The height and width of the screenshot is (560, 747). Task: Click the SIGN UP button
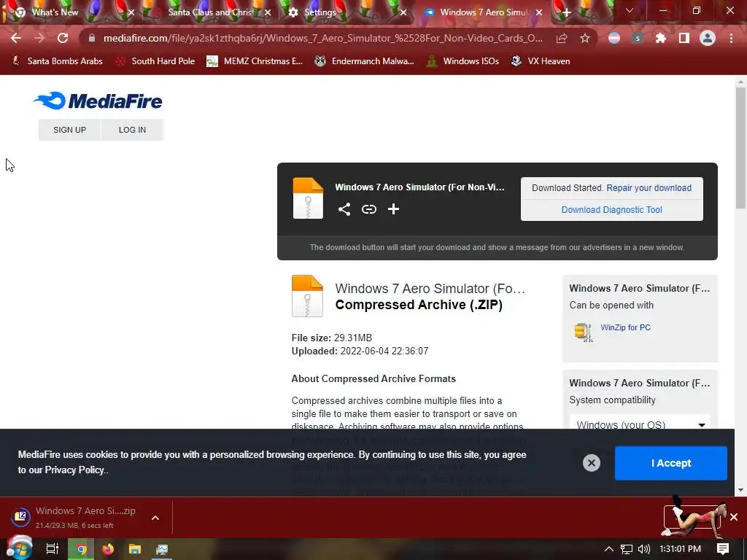point(69,130)
